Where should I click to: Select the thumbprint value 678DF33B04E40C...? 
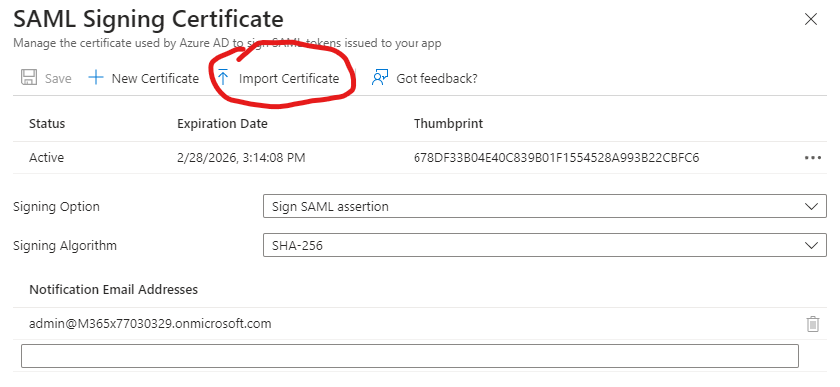point(557,158)
